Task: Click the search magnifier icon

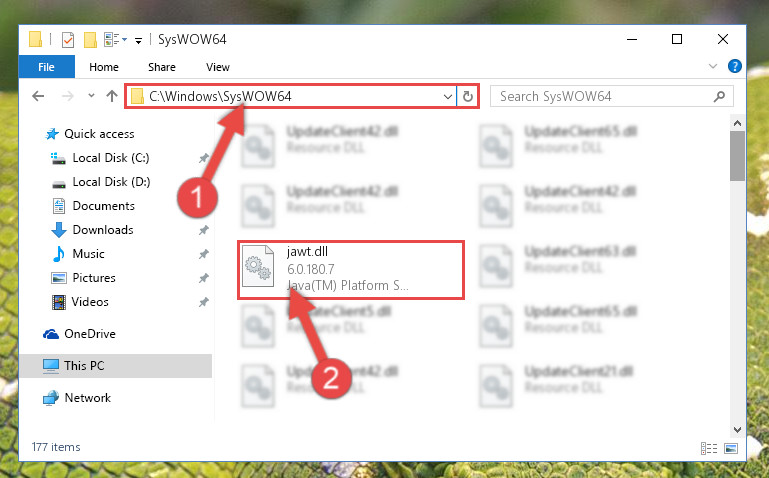Action: coord(719,97)
